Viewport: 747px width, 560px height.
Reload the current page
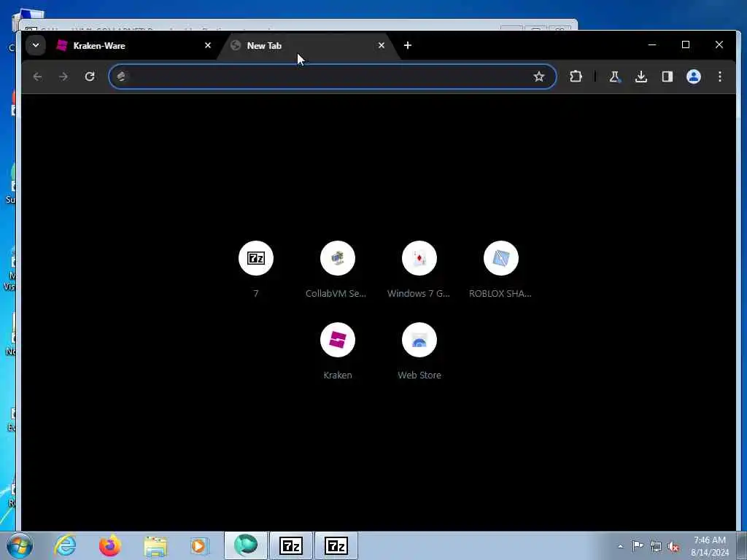[90, 77]
